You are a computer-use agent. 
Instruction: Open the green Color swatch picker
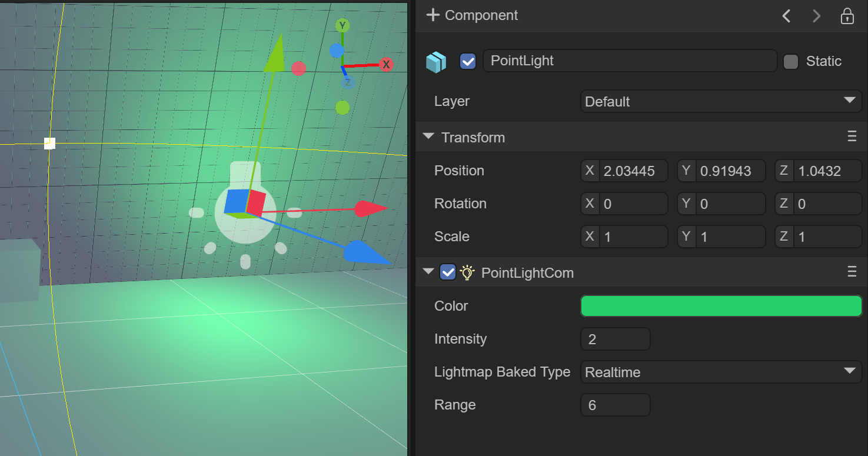[x=721, y=306]
